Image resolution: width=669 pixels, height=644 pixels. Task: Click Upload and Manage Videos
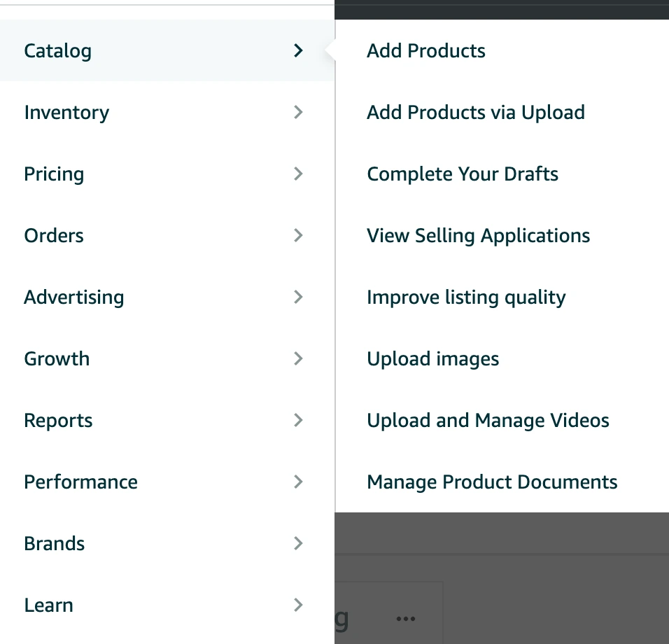tap(488, 420)
